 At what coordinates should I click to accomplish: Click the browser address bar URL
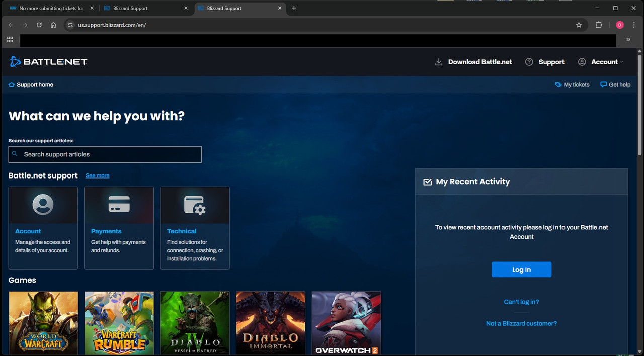coord(112,25)
